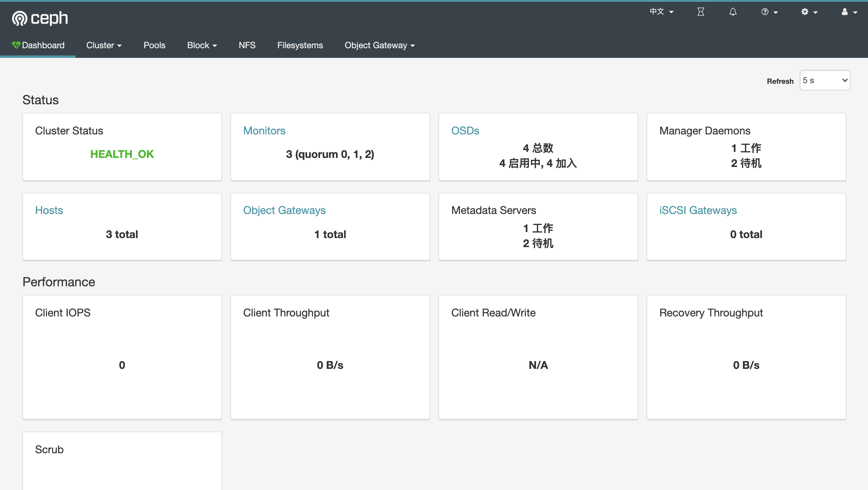Click the '3 total' hosts value
The image size is (868, 490).
point(122,234)
